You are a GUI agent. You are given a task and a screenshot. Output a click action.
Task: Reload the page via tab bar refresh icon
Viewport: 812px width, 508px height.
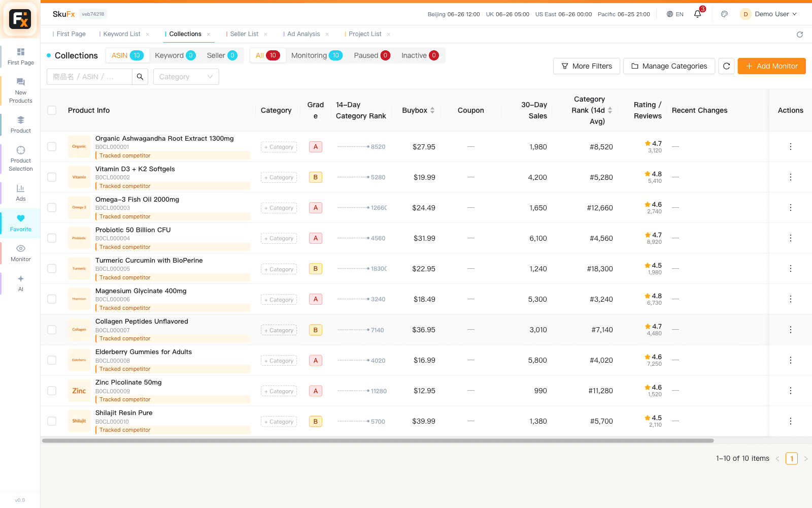tap(800, 35)
